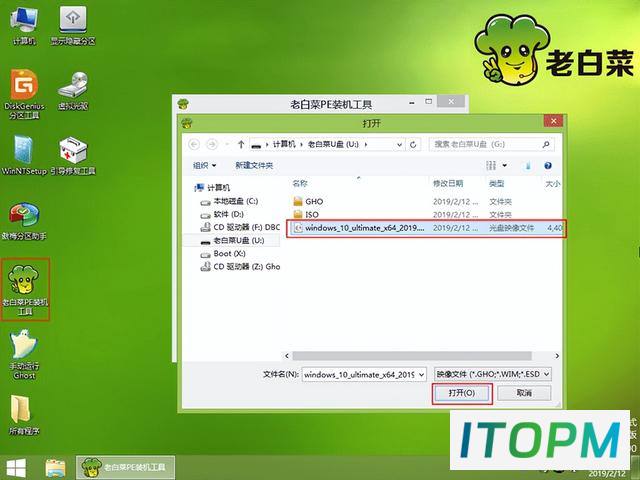This screenshot has height=480, width=640.
Task: Close the 打开 dialog
Action: click(553, 121)
